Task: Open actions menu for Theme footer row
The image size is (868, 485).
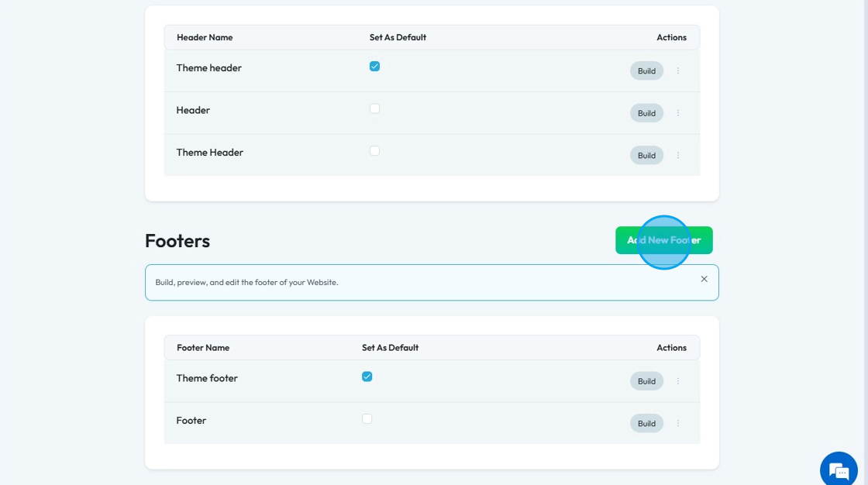Action: tap(677, 381)
